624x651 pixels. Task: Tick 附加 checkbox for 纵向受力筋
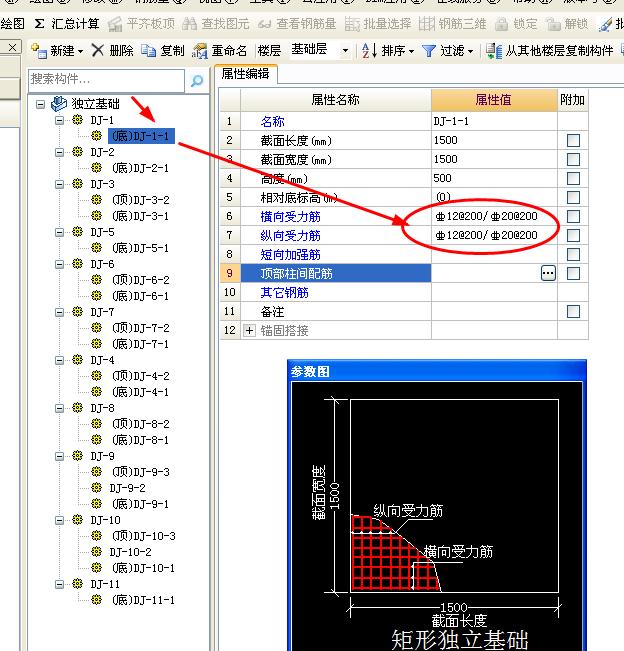coord(573,235)
